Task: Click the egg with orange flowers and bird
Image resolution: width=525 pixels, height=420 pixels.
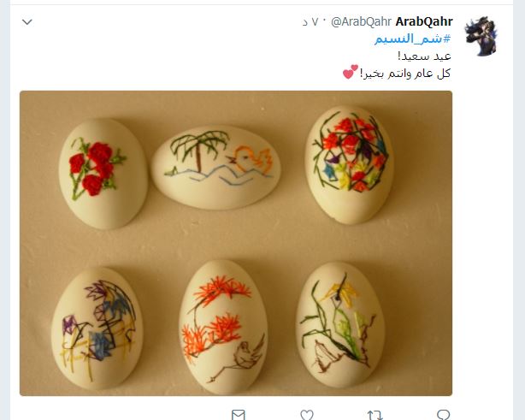Action: pos(223,327)
